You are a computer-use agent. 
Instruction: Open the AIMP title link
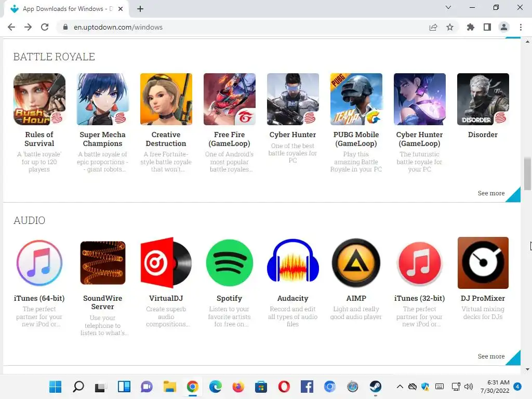coord(356,298)
